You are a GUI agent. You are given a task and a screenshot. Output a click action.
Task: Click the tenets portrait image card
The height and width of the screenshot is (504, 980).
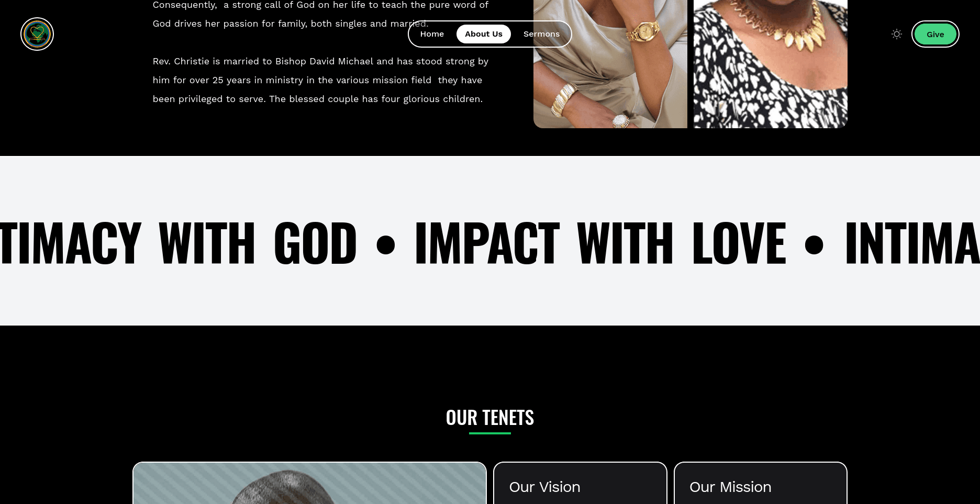coord(309,483)
